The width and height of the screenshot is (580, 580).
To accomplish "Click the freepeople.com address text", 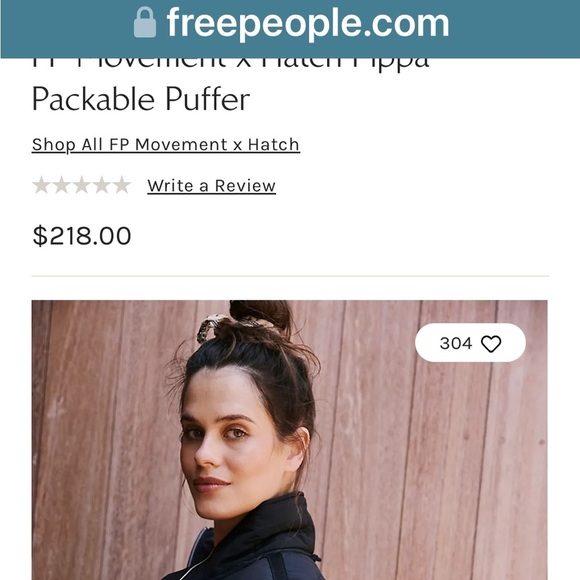I will coord(308,23).
